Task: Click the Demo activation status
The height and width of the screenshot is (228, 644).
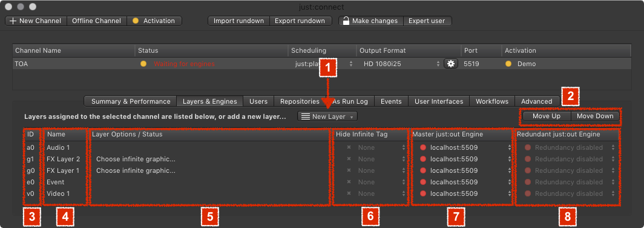Action: 526,64
